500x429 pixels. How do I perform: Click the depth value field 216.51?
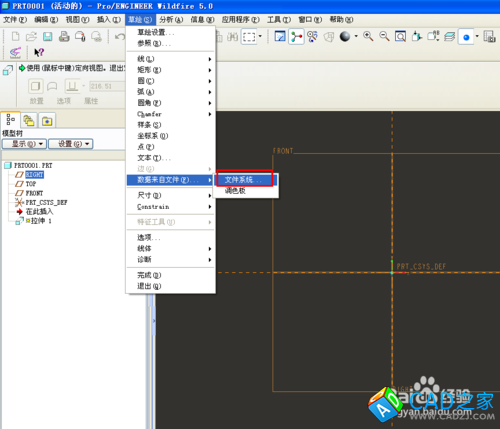pyautogui.click(x=107, y=86)
